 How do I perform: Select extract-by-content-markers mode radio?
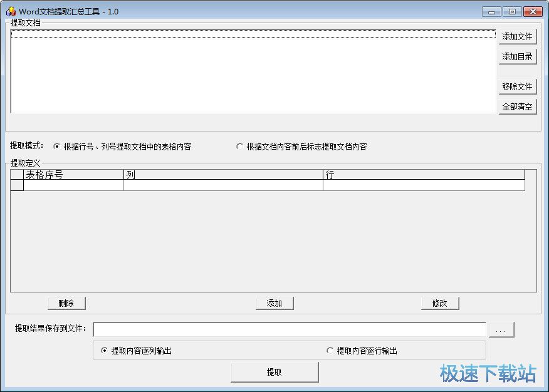[x=239, y=147]
